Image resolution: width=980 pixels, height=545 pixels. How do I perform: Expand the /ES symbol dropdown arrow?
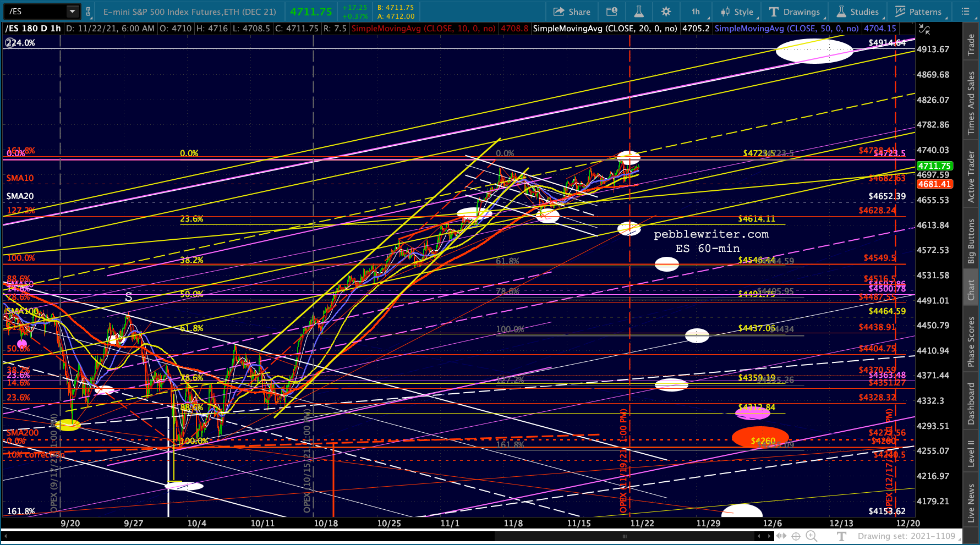[x=72, y=12]
